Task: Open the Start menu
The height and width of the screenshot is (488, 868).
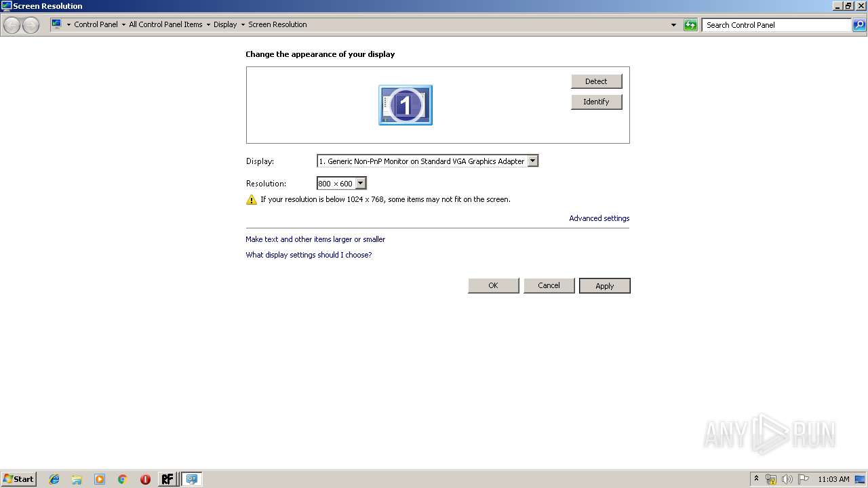Action: tap(18, 479)
